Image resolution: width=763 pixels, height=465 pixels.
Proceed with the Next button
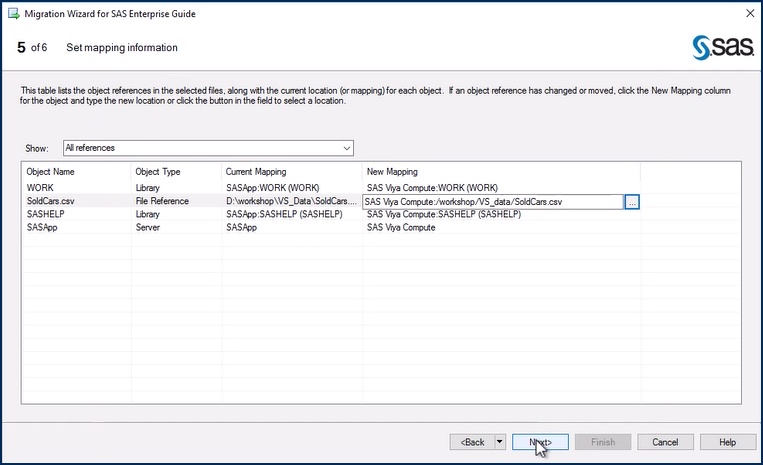click(540, 442)
